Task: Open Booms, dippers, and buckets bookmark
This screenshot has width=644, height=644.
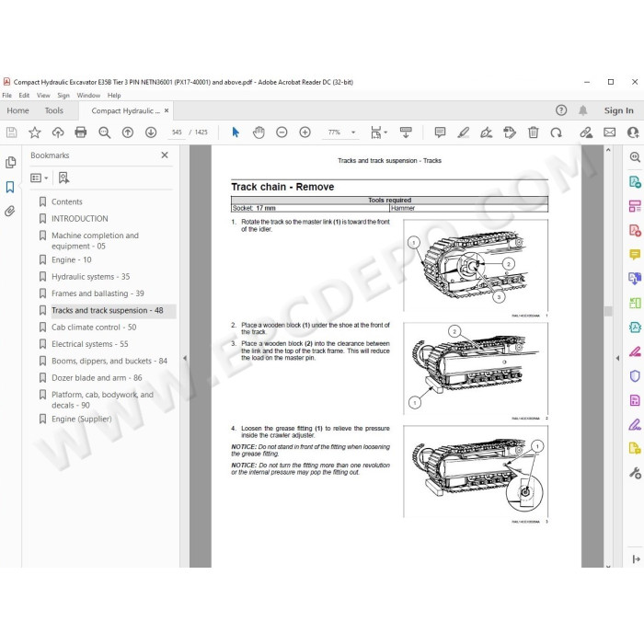Action: pyautogui.click(x=109, y=361)
